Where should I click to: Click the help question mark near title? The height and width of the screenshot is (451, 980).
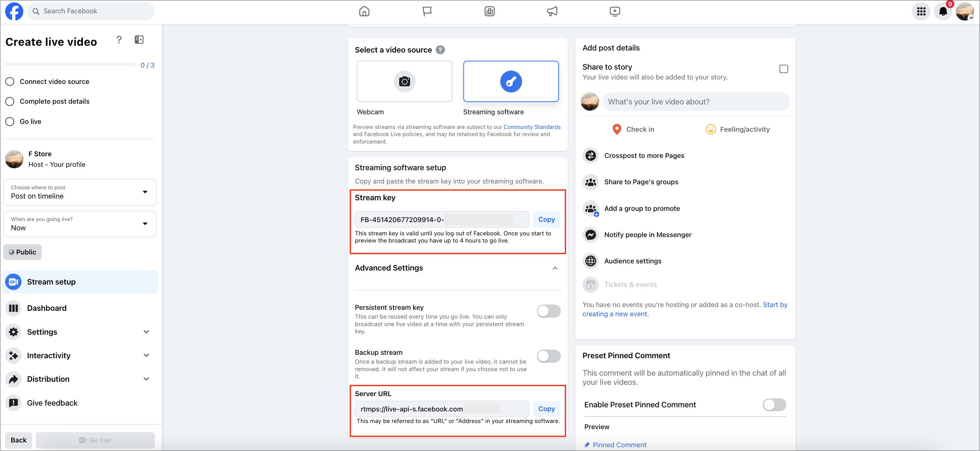[119, 40]
